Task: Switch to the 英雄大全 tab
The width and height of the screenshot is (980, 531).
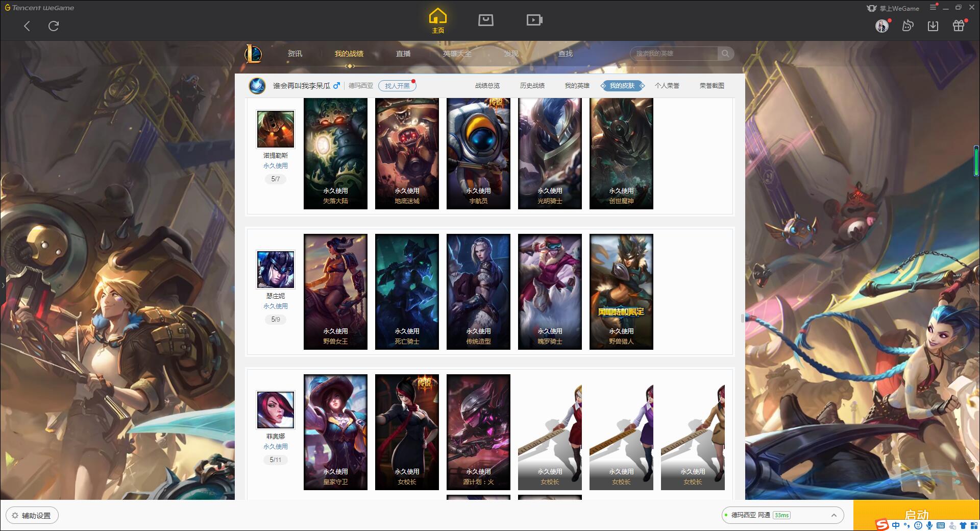Action: pos(457,54)
